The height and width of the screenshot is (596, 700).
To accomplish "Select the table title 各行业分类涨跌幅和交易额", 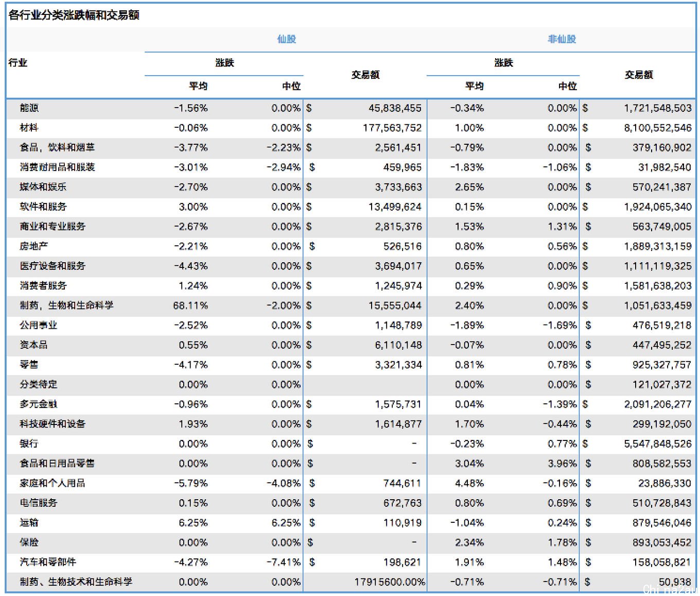I will (74, 15).
